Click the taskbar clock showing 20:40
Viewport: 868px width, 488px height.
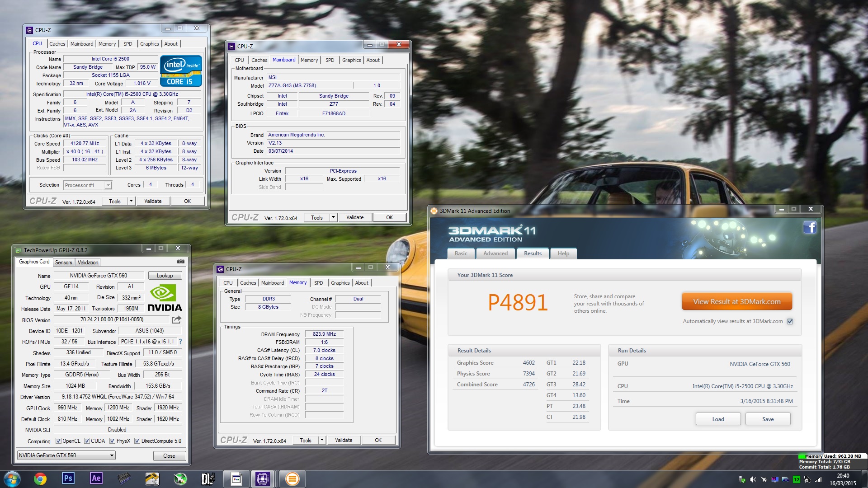pyautogui.click(x=843, y=479)
